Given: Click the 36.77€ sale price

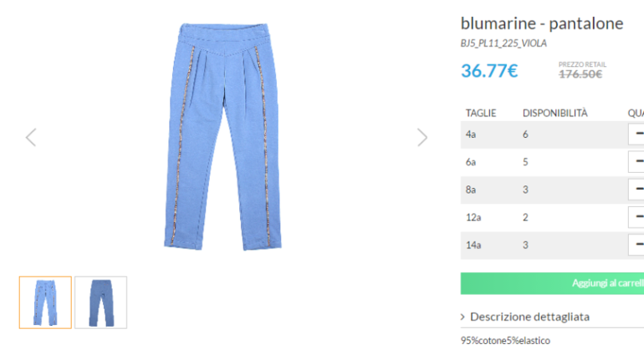Looking at the screenshot, I should click(x=489, y=71).
